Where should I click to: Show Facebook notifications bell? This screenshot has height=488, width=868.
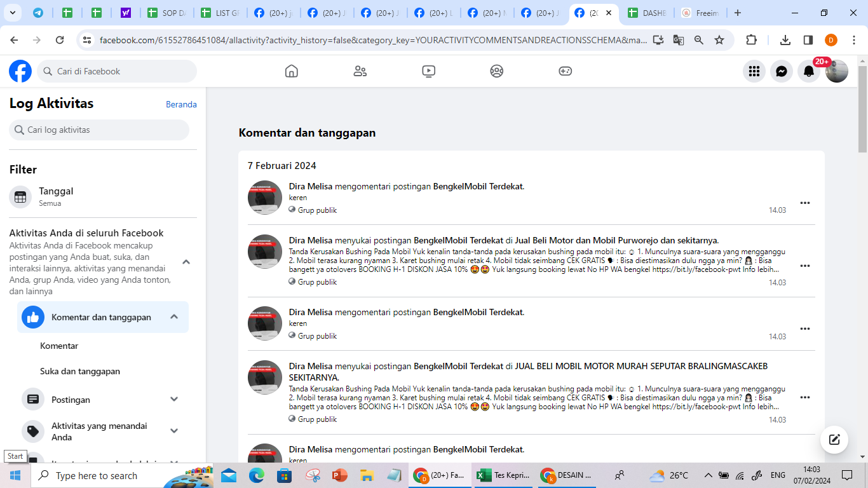809,71
